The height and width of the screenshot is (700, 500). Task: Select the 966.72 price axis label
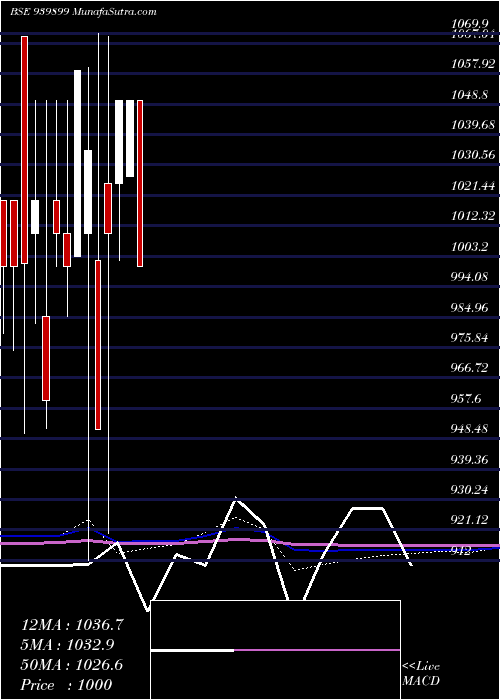pos(469,369)
